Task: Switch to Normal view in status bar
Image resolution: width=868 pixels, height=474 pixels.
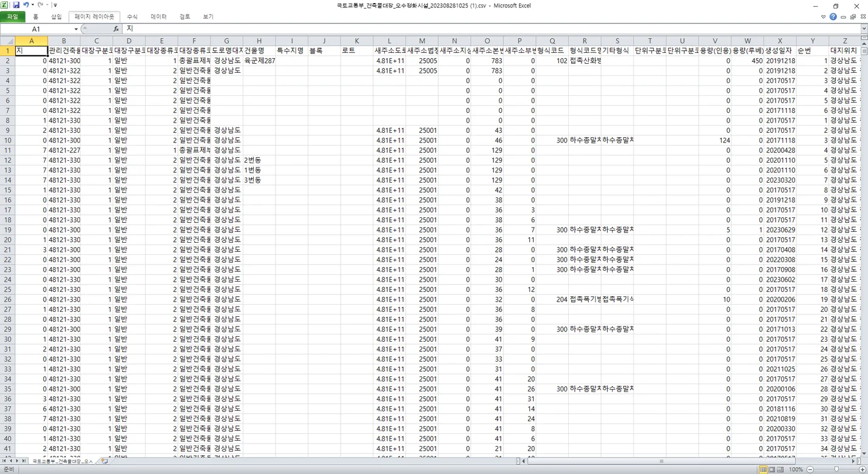Action: 763,470
